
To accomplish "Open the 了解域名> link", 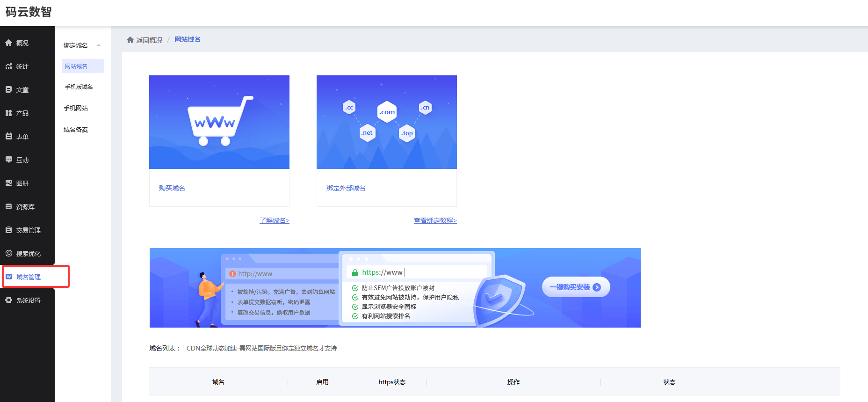I will tap(275, 220).
